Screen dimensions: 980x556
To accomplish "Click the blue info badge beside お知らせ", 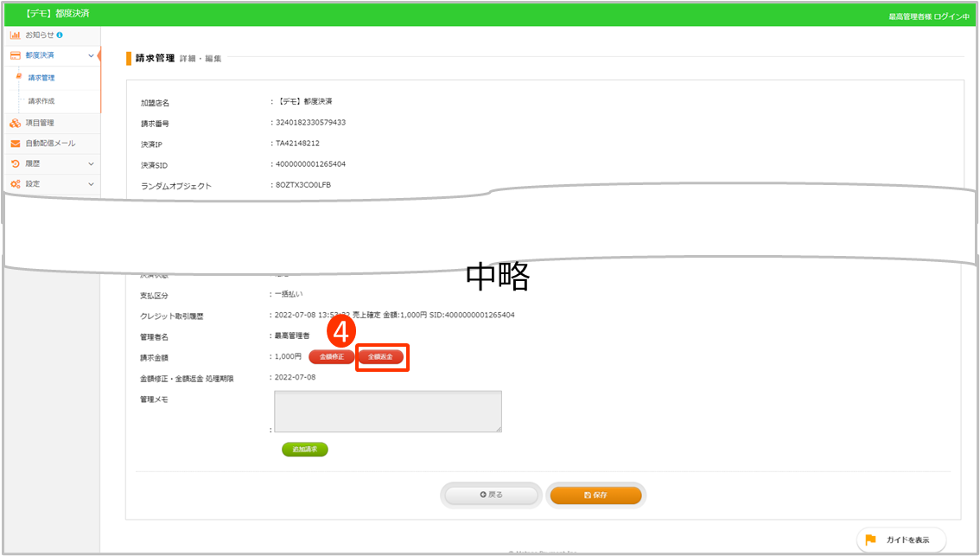I will coord(60,35).
